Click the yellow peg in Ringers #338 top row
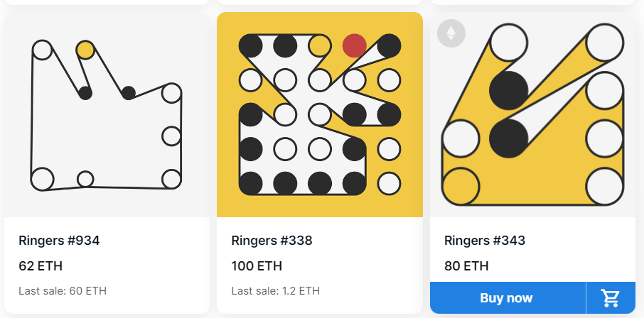644x318 pixels. point(320,45)
